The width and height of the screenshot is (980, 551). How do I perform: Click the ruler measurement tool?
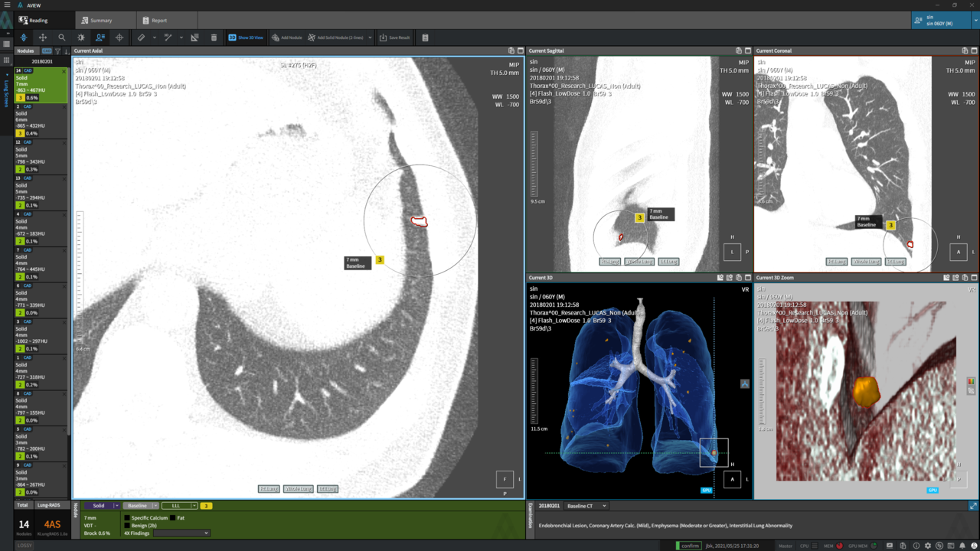point(142,37)
